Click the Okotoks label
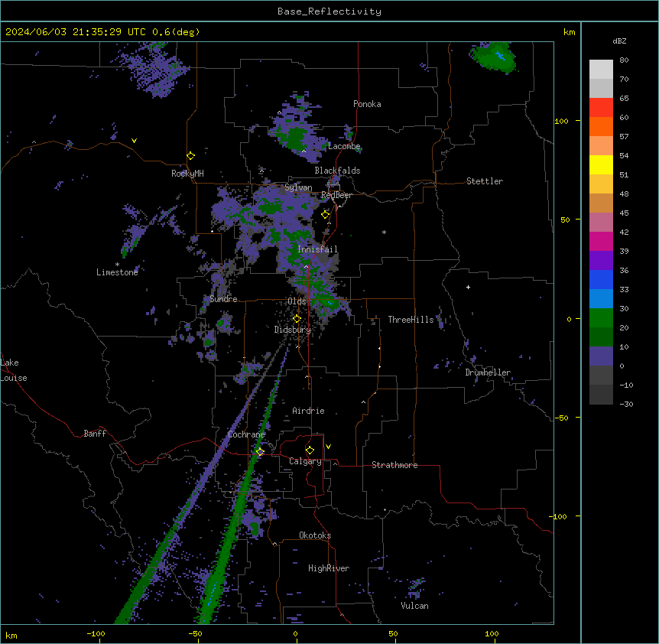 [x=315, y=535]
